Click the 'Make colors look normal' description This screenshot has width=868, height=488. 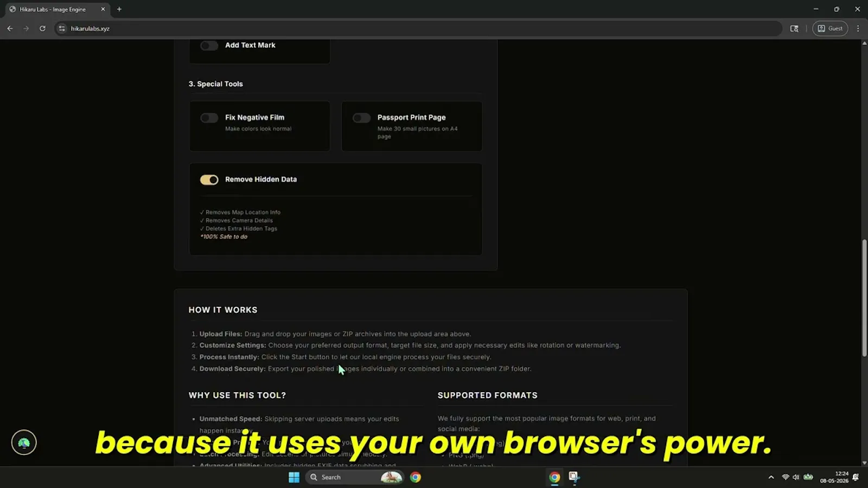coord(258,129)
